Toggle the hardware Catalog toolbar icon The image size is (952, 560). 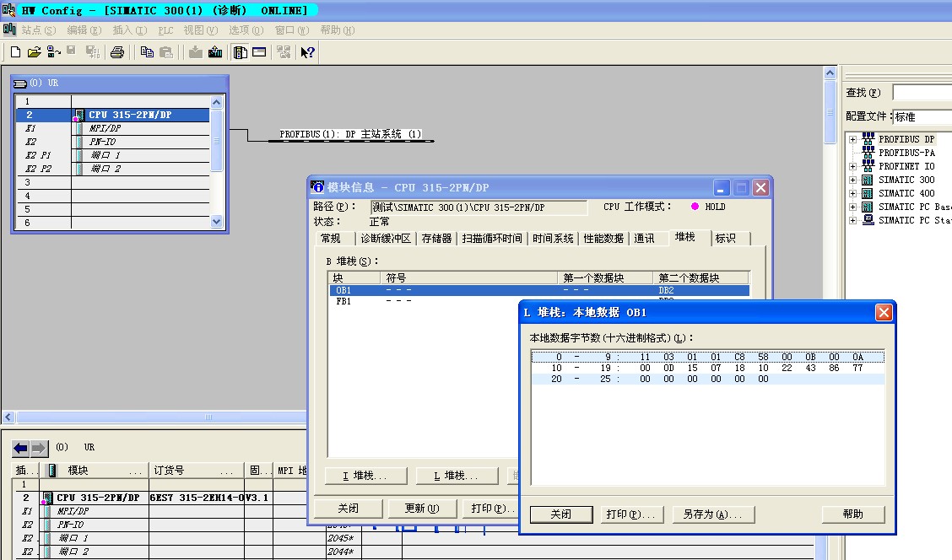click(240, 52)
